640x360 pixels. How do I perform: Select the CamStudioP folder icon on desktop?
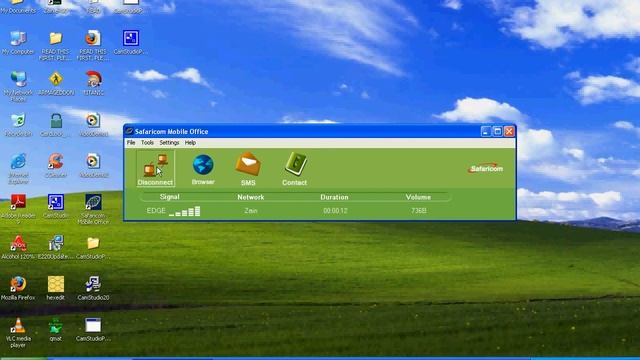click(x=93, y=247)
